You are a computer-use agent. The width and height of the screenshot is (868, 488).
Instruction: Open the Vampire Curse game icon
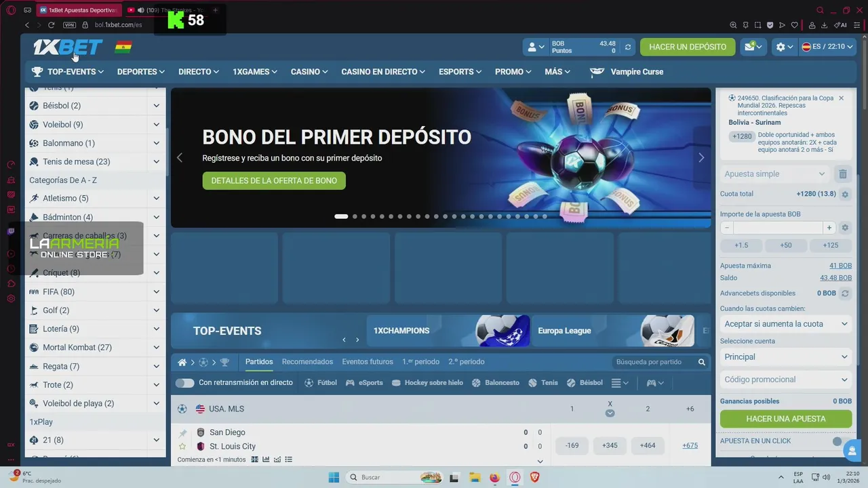point(597,72)
